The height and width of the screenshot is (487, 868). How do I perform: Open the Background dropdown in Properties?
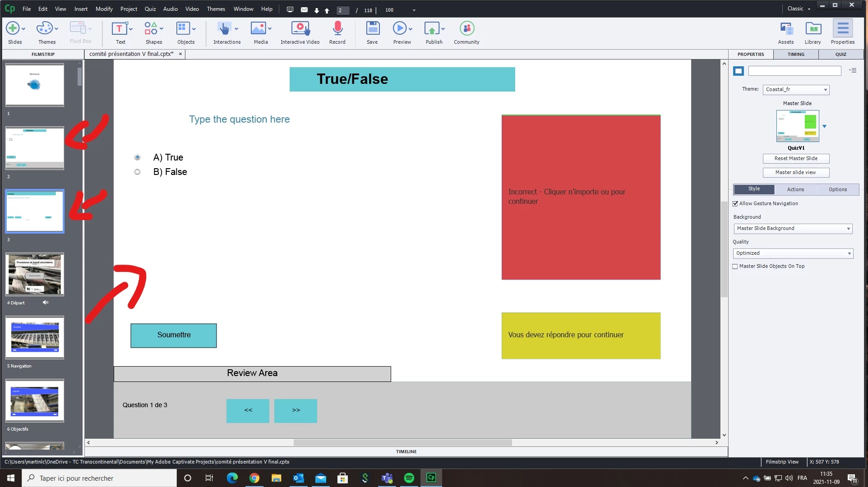[x=793, y=229]
